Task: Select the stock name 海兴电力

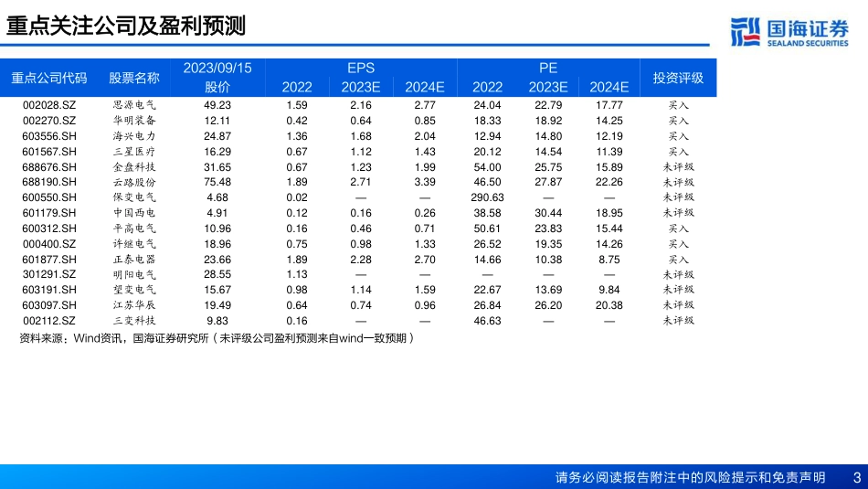Action: tap(134, 136)
